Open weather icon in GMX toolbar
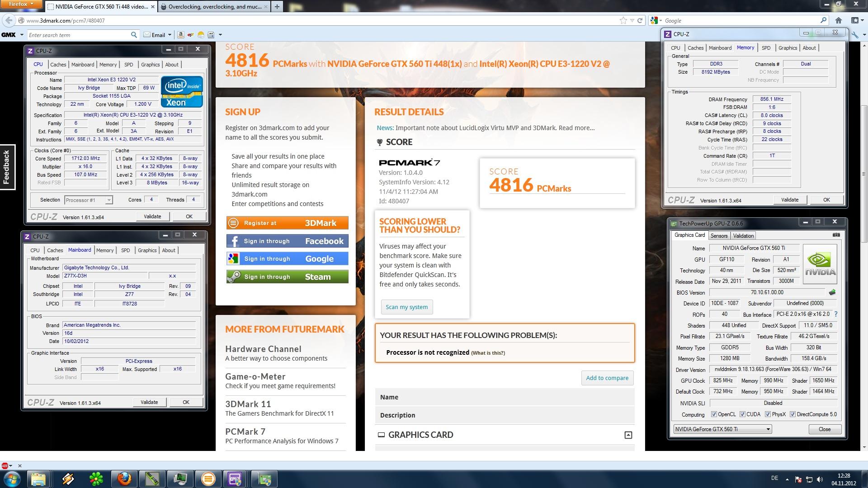Image resolution: width=868 pixels, height=488 pixels. click(x=201, y=35)
